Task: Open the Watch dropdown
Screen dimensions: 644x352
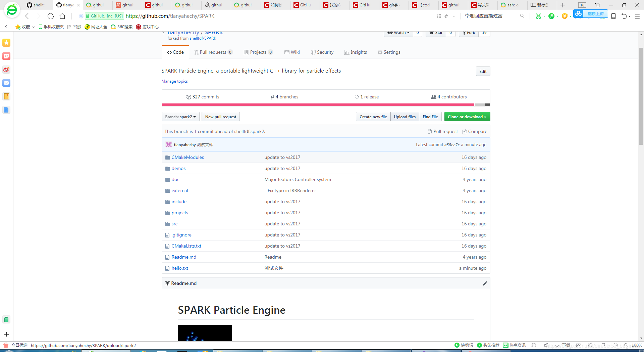Action: pyautogui.click(x=398, y=33)
